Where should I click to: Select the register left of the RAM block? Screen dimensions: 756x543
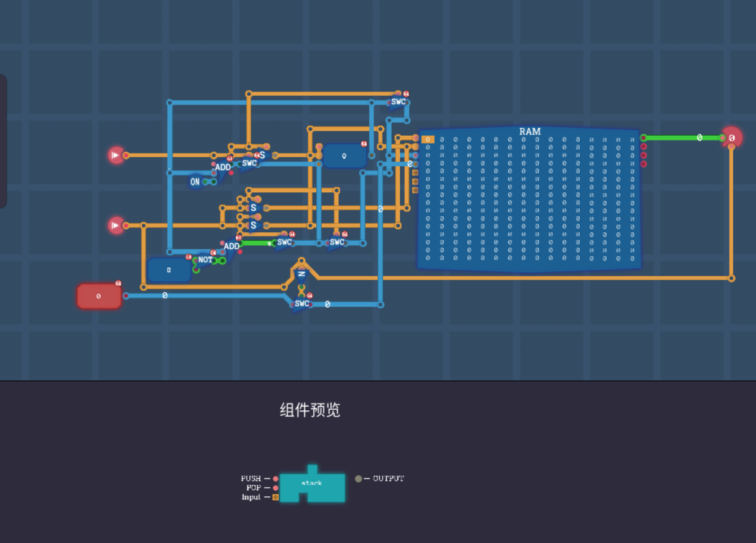point(344,155)
